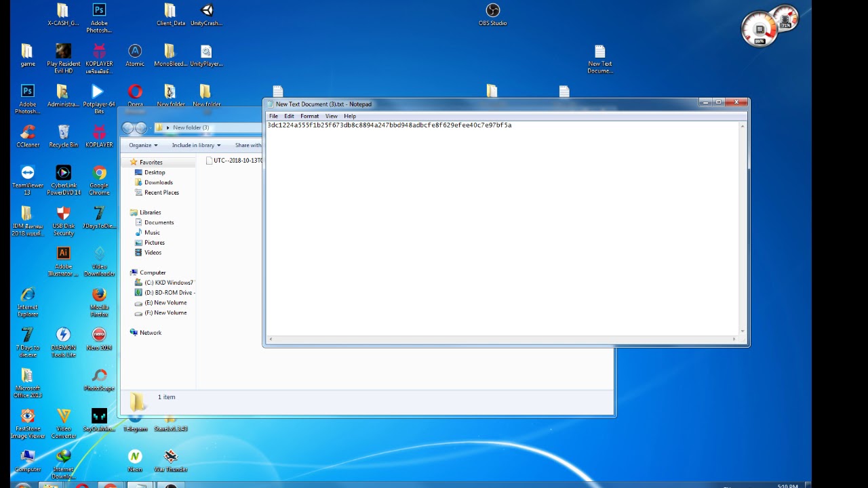Screen dimensions: 868x488
Task: Open the Documents library
Action: 159,222
